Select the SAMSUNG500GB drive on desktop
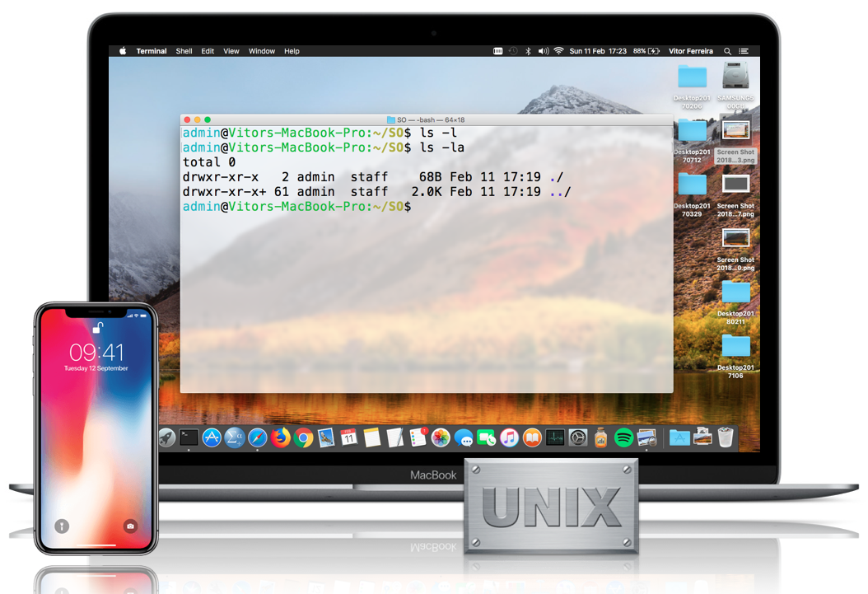The width and height of the screenshot is (868, 594). [735, 85]
